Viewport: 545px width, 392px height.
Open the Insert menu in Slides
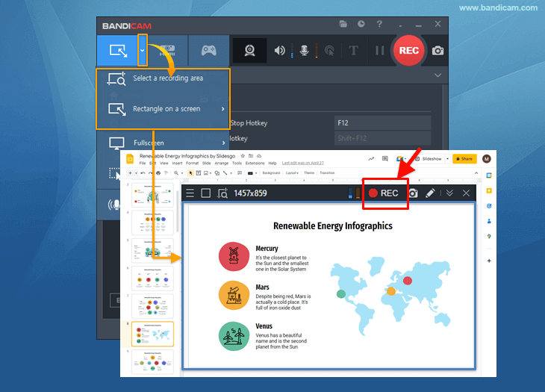177,163
